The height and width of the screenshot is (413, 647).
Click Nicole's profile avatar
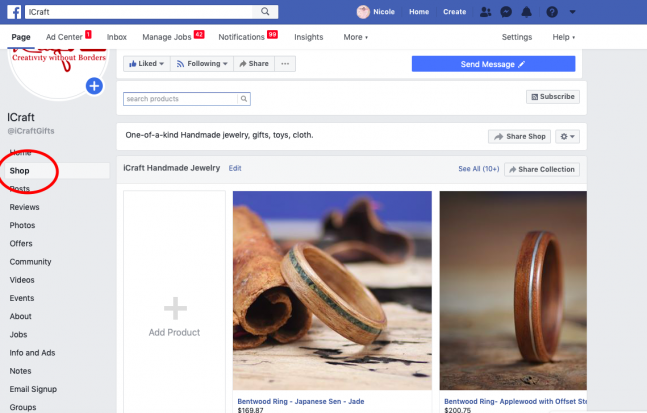click(363, 12)
